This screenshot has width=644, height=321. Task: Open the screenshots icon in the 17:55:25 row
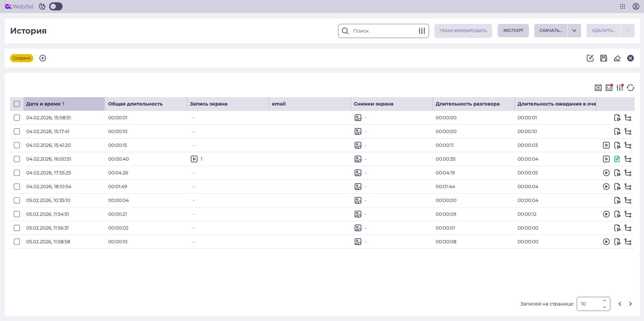(358, 173)
